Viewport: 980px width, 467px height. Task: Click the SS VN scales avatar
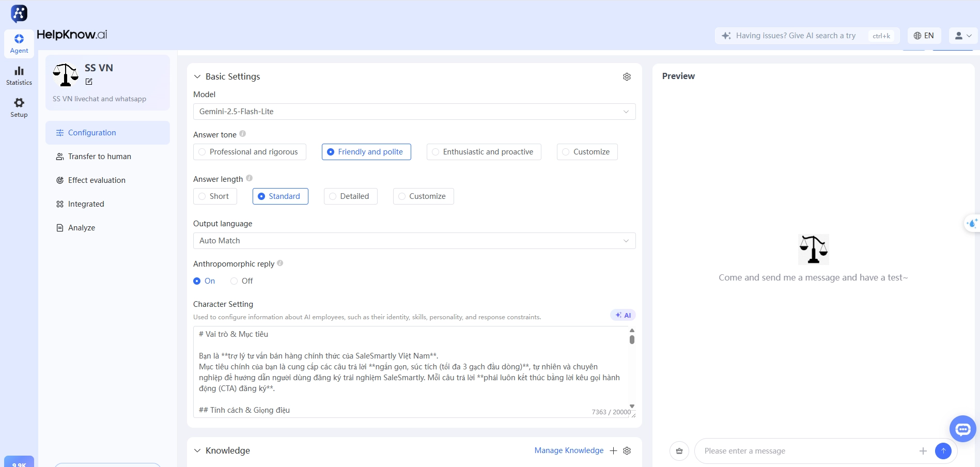(x=66, y=75)
